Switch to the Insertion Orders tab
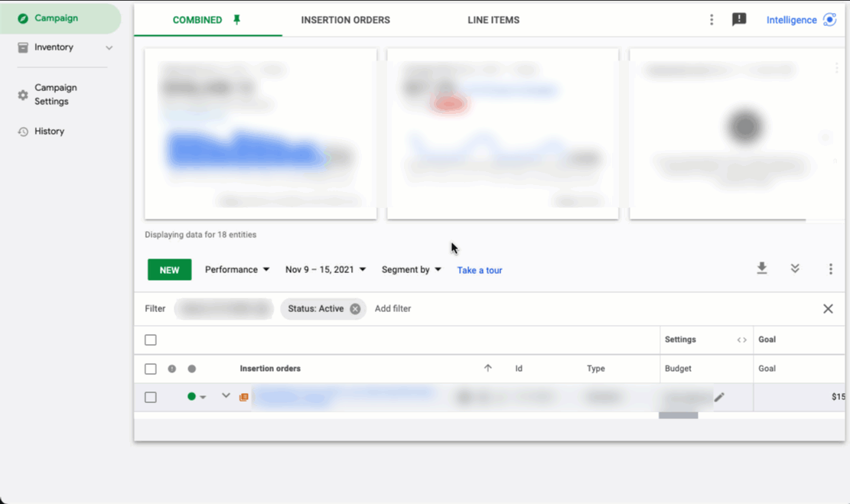This screenshot has width=850, height=504. click(345, 20)
